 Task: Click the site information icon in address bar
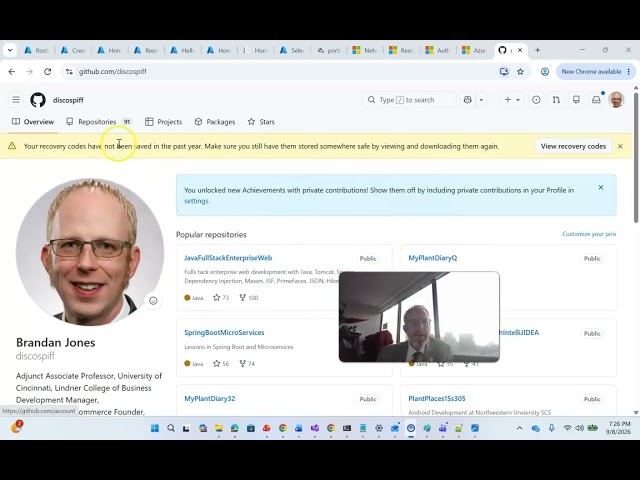(x=69, y=71)
